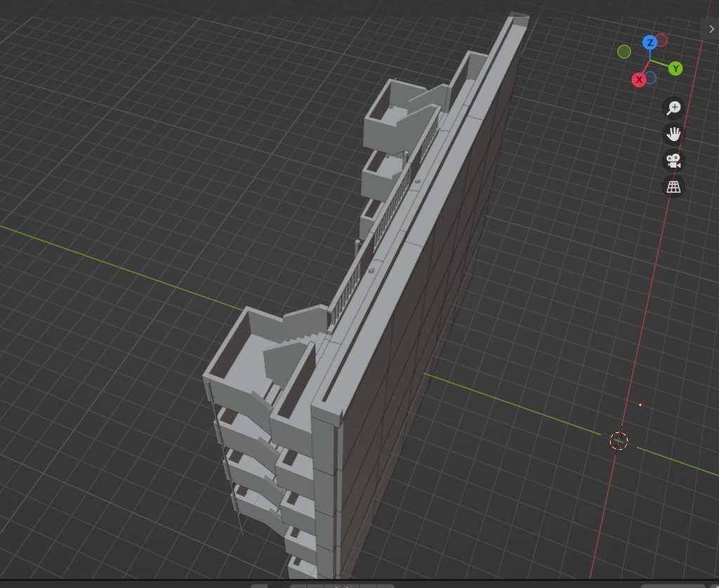This screenshot has width=719, height=588.
Task: Toggle the camera view icon
Action: click(673, 161)
